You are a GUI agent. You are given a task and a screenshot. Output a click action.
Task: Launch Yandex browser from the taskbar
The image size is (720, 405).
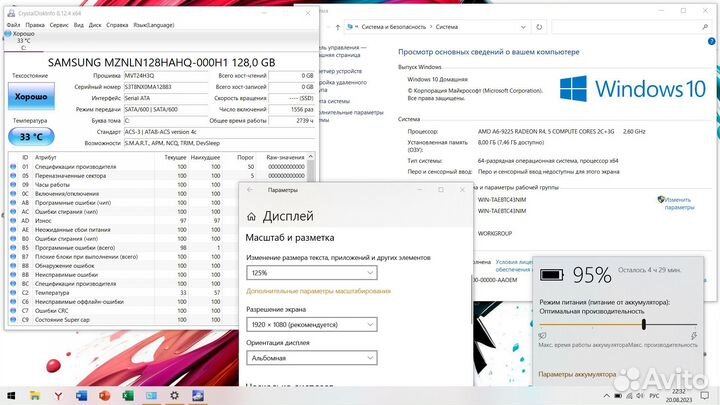[x=58, y=395]
